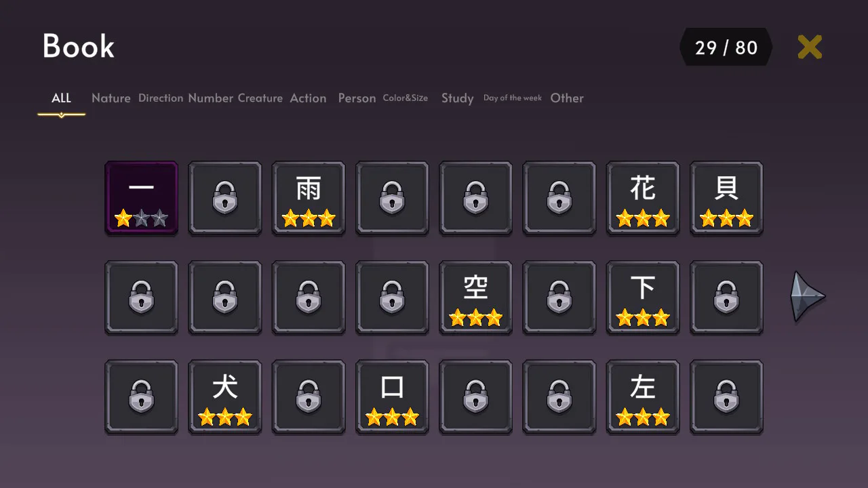Select the 一 kanji card
The width and height of the screenshot is (868, 488).
click(142, 198)
